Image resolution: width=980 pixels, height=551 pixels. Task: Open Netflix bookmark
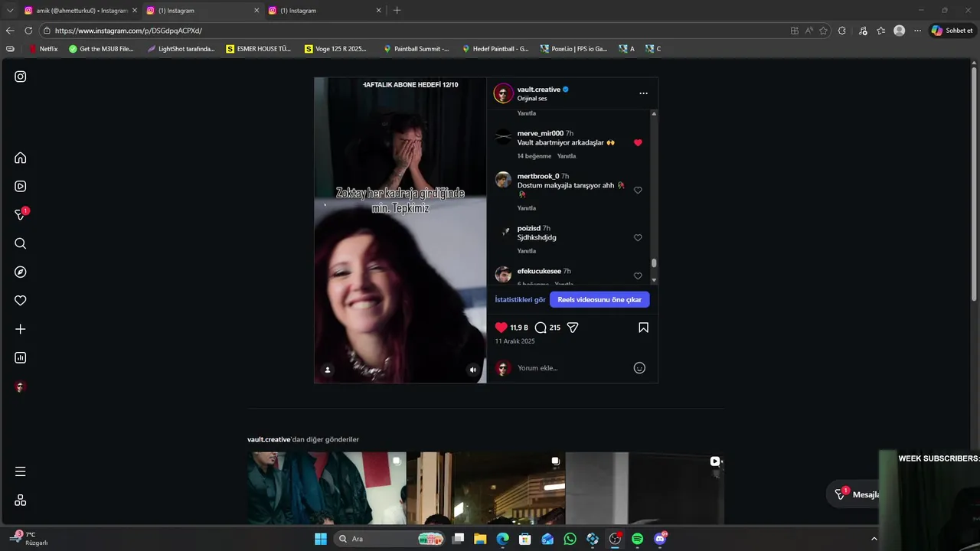tap(44, 49)
